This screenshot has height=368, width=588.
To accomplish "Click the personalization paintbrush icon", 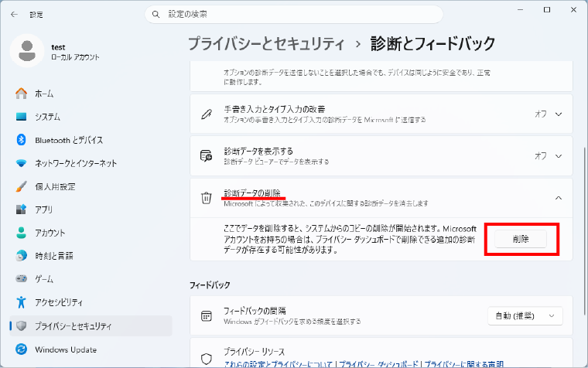I will click(22, 186).
